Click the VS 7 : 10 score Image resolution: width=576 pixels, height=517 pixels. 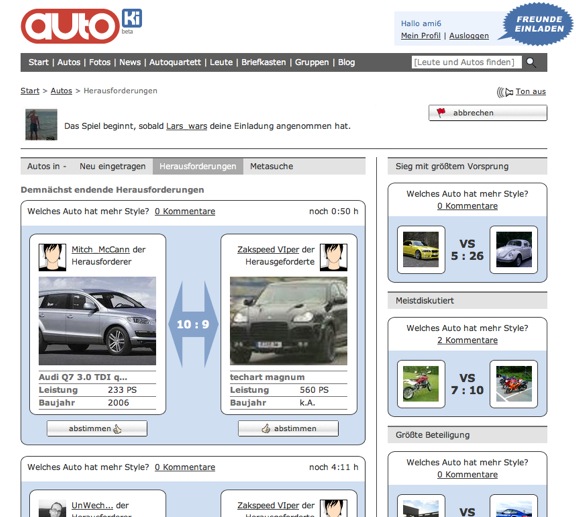point(467,384)
